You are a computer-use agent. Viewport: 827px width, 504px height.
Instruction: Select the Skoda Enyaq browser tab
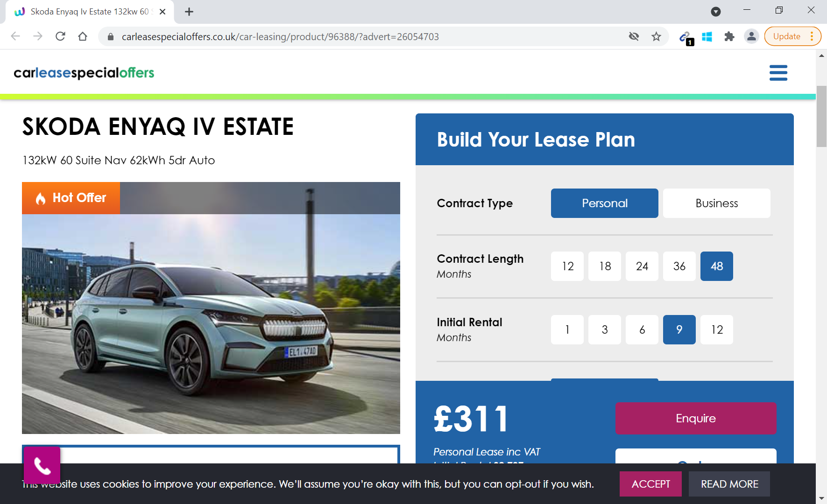coord(90,12)
